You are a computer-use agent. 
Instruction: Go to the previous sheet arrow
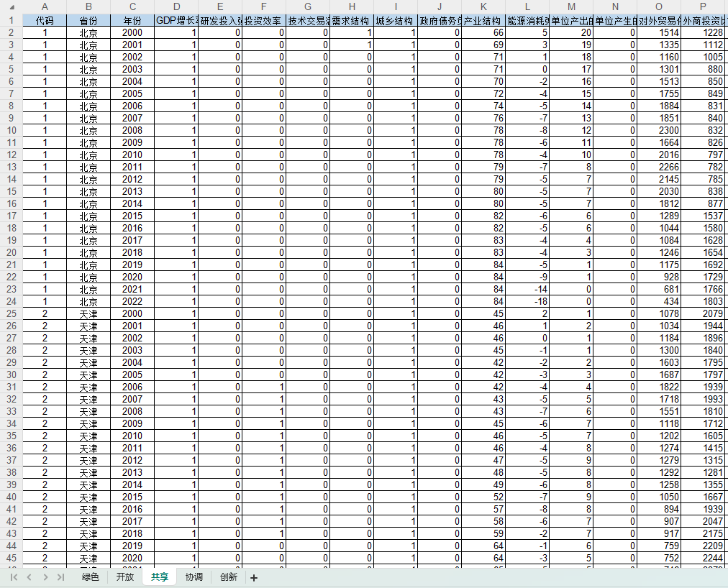(29, 577)
